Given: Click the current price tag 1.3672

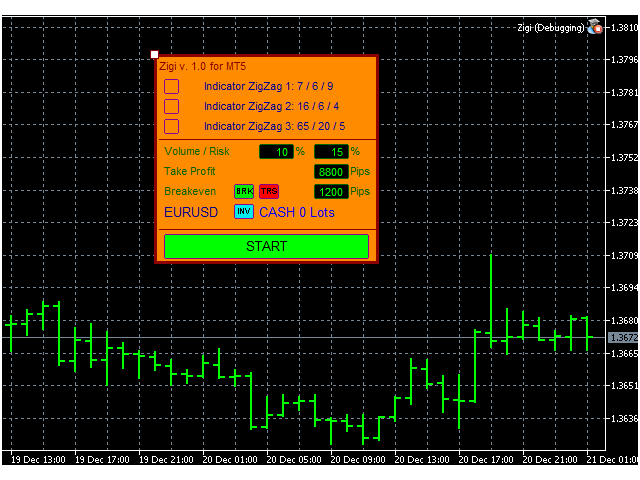Looking at the screenshot, I should coord(623,338).
